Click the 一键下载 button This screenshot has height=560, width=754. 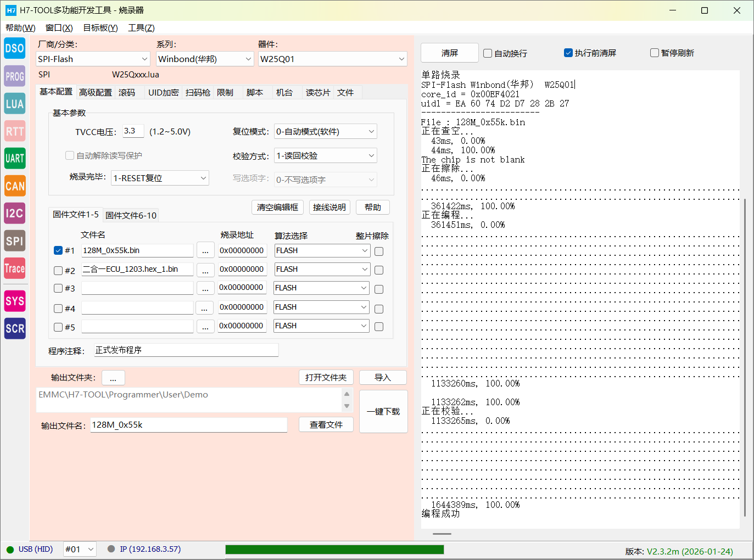383,412
